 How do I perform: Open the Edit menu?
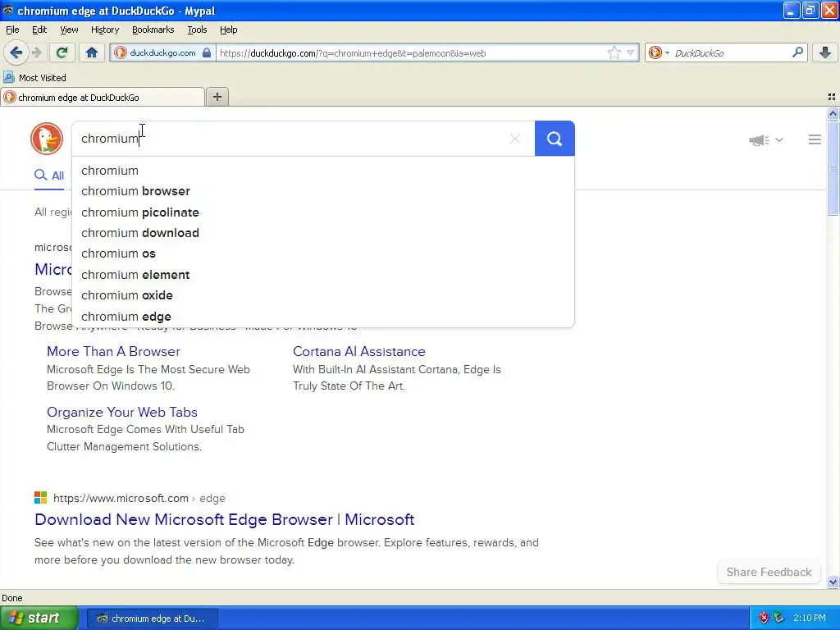coord(39,30)
